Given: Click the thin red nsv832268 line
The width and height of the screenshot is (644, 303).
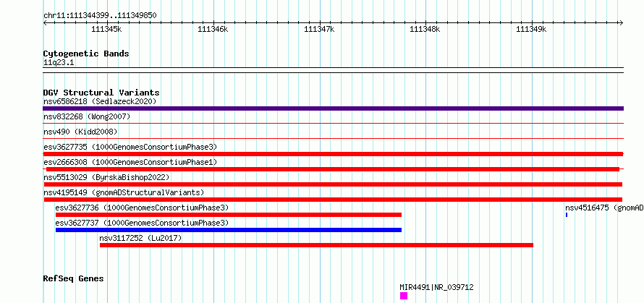Looking at the screenshot, I should pyautogui.click(x=333, y=124).
